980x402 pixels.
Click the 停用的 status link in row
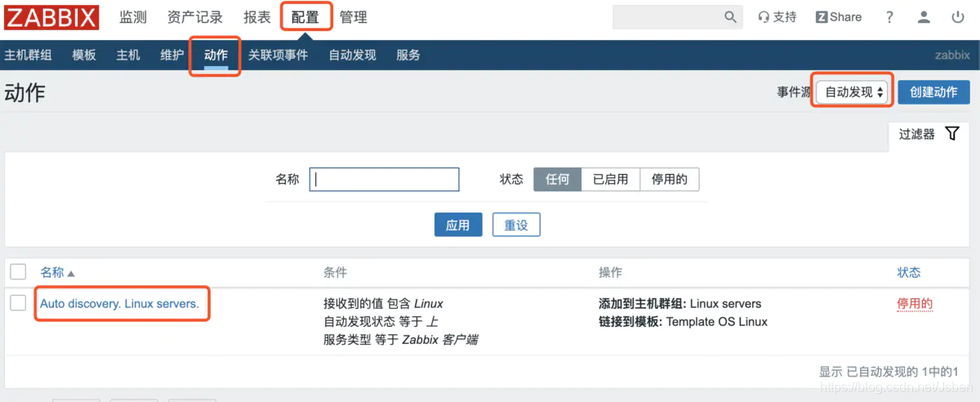point(915,303)
